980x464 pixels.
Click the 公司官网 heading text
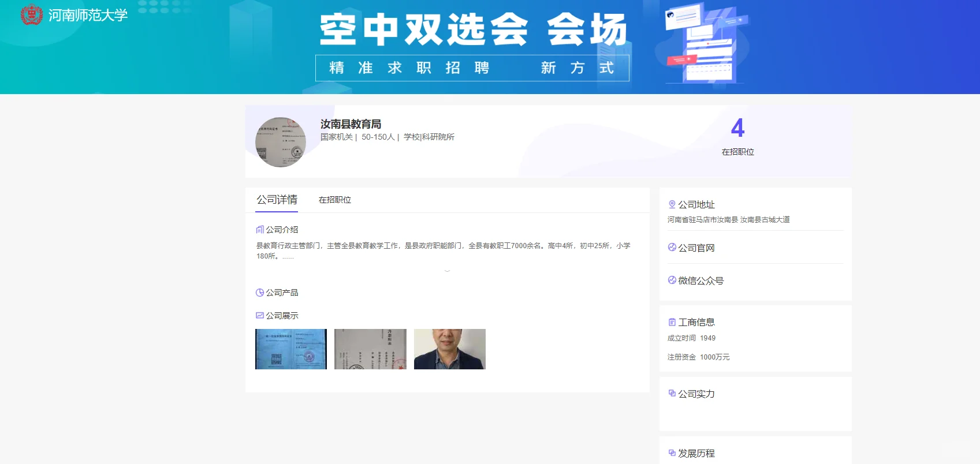[696, 248]
